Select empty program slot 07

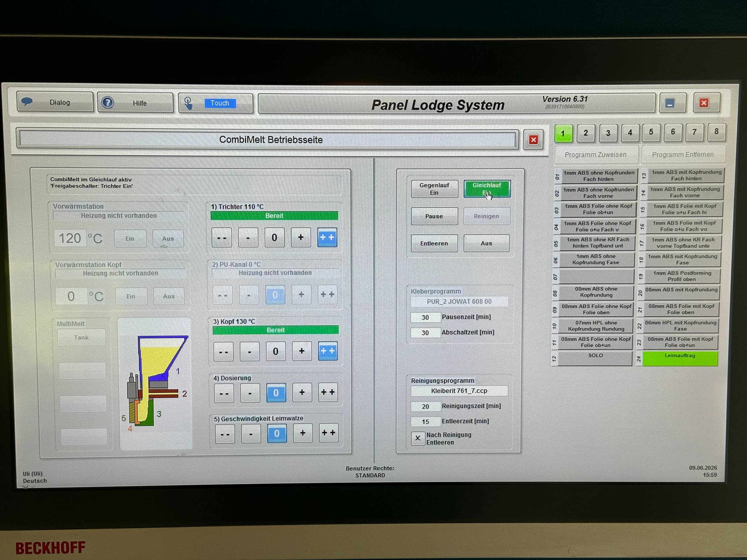[x=596, y=276]
